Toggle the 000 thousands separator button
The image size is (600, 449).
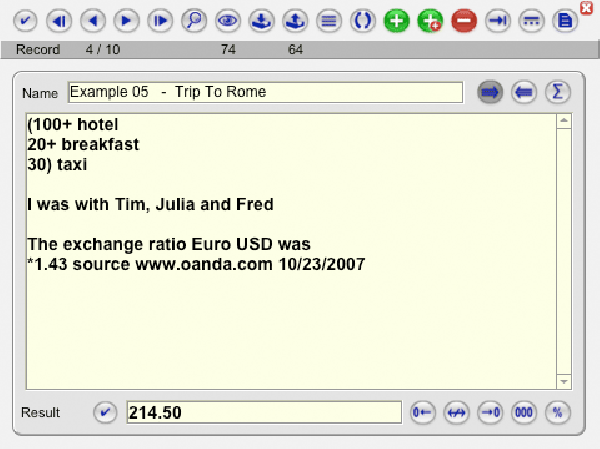point(524,412)
